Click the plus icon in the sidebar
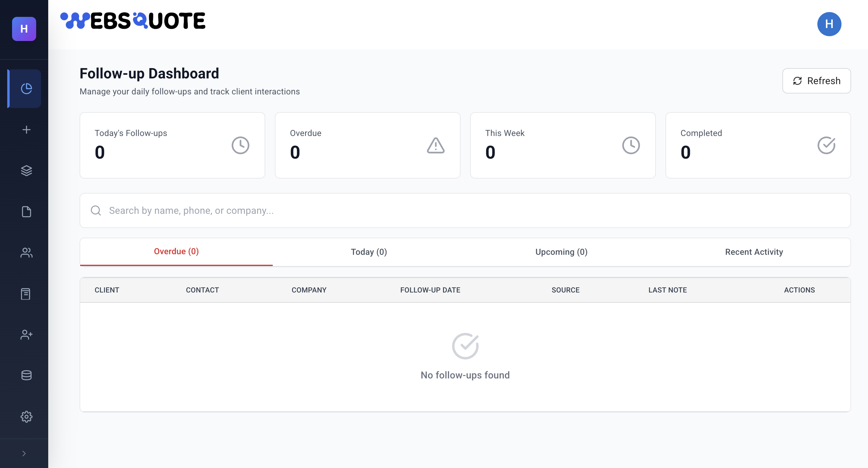The height and width of the screenshot is (468, 868). 26,129
